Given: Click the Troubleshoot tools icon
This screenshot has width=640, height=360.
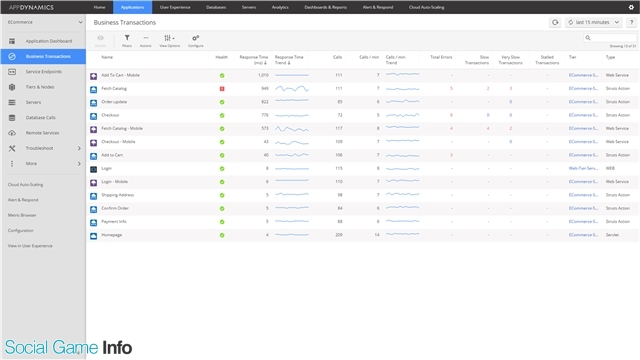Looking at the screenshot, I should 12,148.
